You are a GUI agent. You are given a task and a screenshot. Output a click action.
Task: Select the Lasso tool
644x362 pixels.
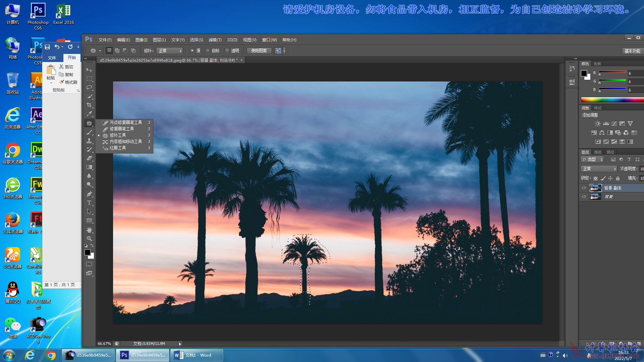[x=89, y=87]
